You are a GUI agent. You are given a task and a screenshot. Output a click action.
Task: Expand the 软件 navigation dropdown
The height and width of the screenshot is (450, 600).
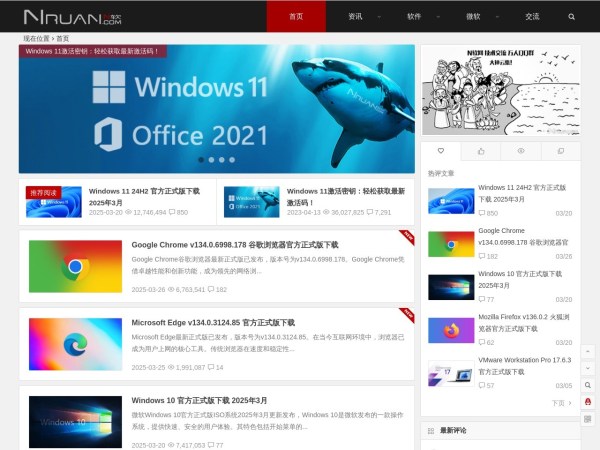pyautogui.click(x=420, y=17)
